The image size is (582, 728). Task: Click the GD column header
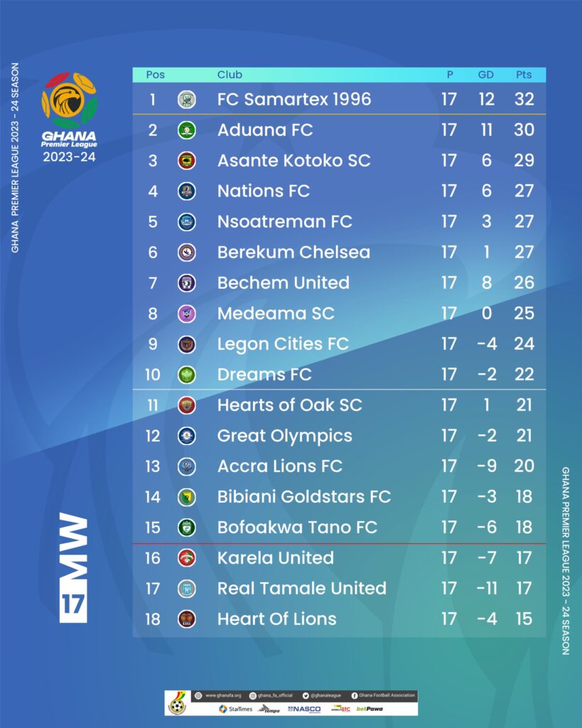coord(486,75)
